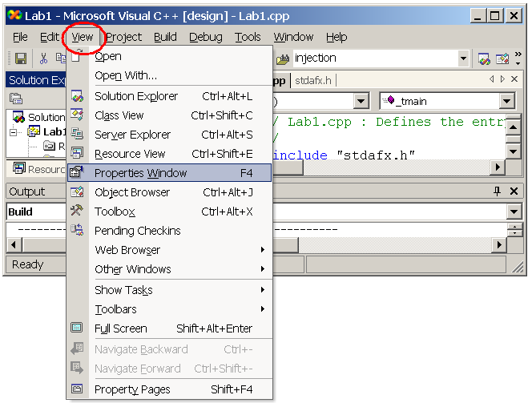Open the injection find combo dropdown arrow
The height and width of the screenshot is (403, 532).
[463, 58]
